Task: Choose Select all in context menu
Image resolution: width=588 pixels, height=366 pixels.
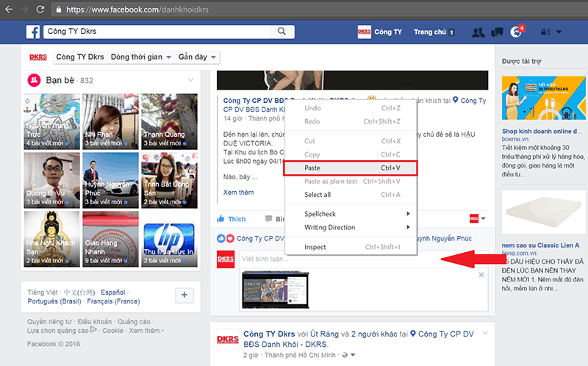Action: coord(351,195)
